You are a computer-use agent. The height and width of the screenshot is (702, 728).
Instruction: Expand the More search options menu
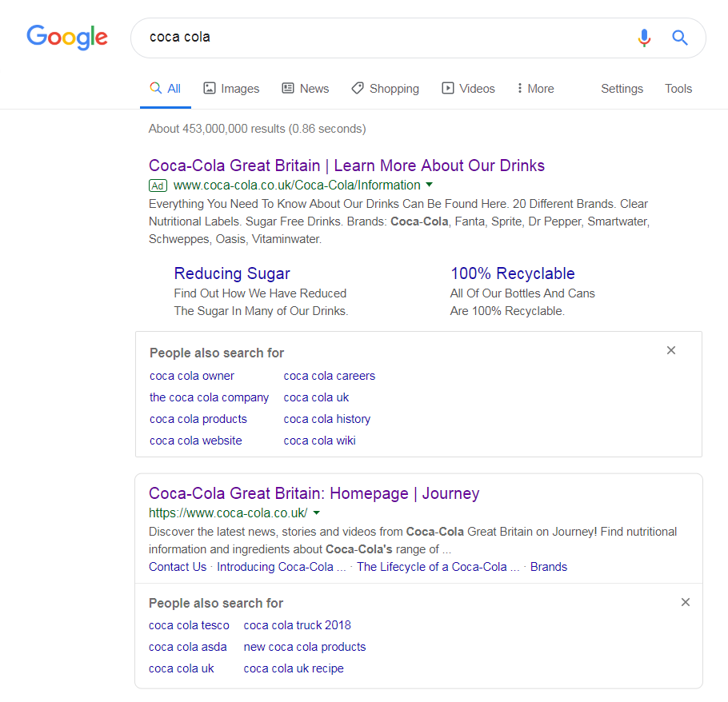(x=535, y=88)
